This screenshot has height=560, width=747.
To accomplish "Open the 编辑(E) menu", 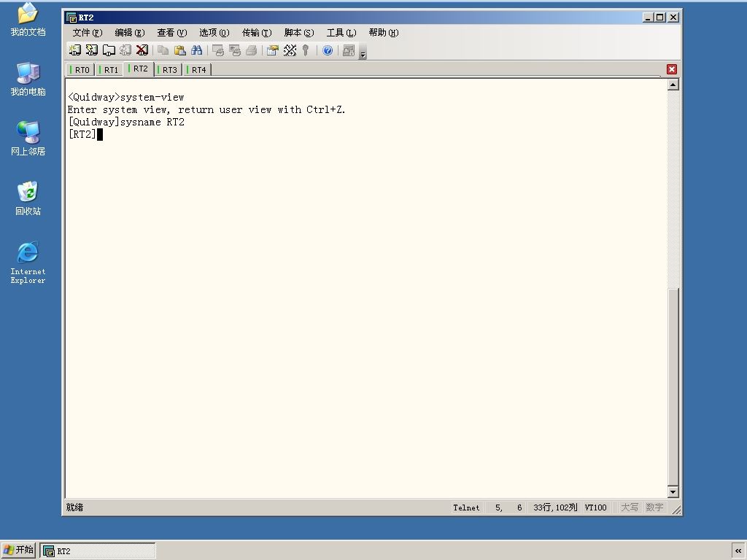I will [x=130, y=32].
